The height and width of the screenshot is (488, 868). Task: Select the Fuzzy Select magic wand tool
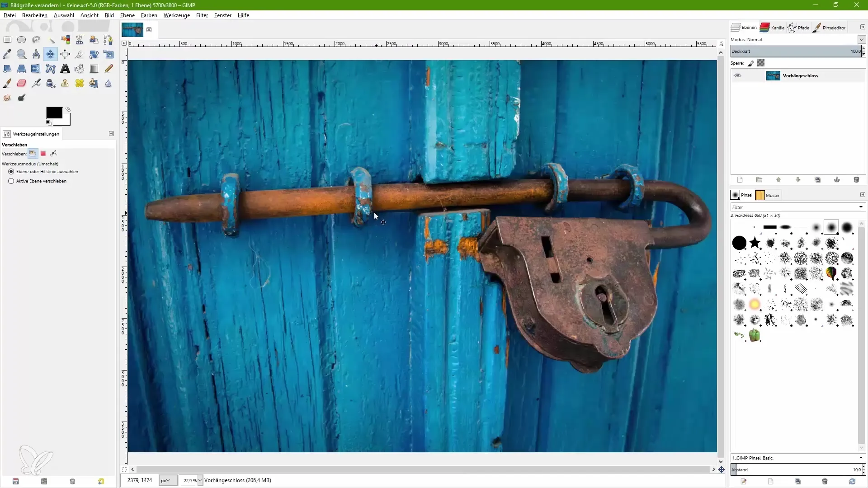(x=51, y=40)
